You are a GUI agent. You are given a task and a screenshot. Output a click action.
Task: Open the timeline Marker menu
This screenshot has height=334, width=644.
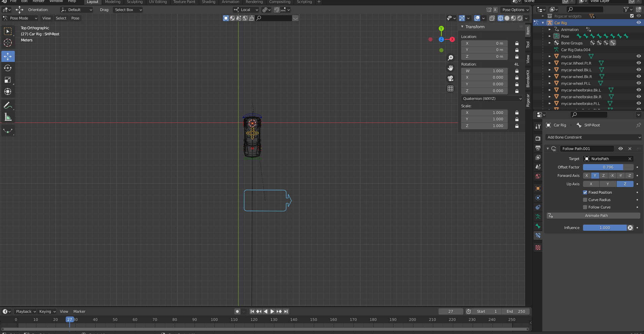tap(79, 311)
